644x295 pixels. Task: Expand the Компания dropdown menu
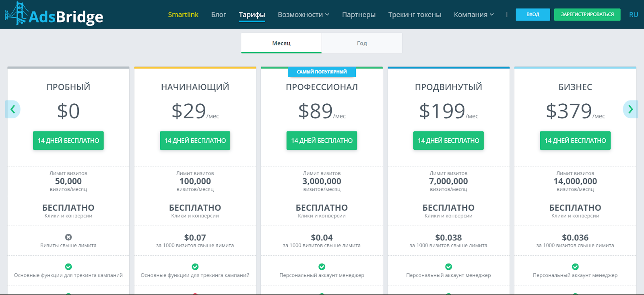pos(474,14)
